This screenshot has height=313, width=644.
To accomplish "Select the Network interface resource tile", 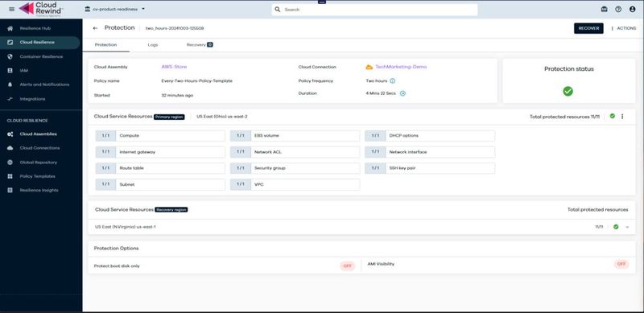I will point(430,152).
